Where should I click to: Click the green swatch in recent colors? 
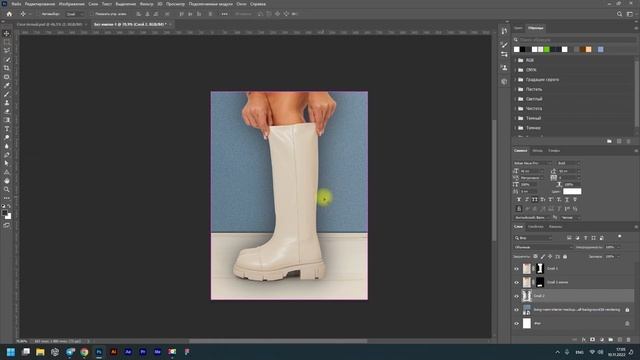pos(547,49)
